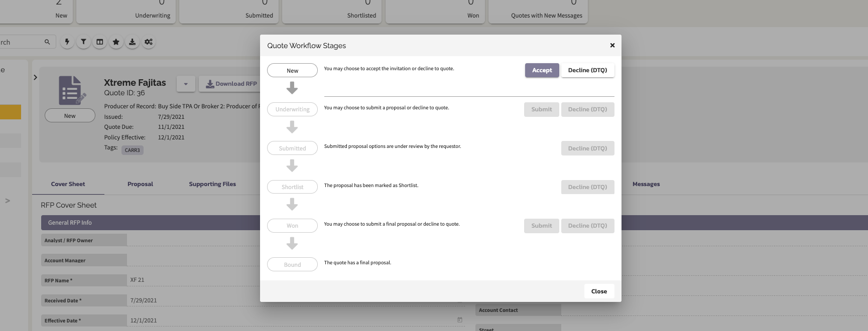Switch to the Supporting Files tab
This screenshot has width=868, height=331.
(212, 184)
